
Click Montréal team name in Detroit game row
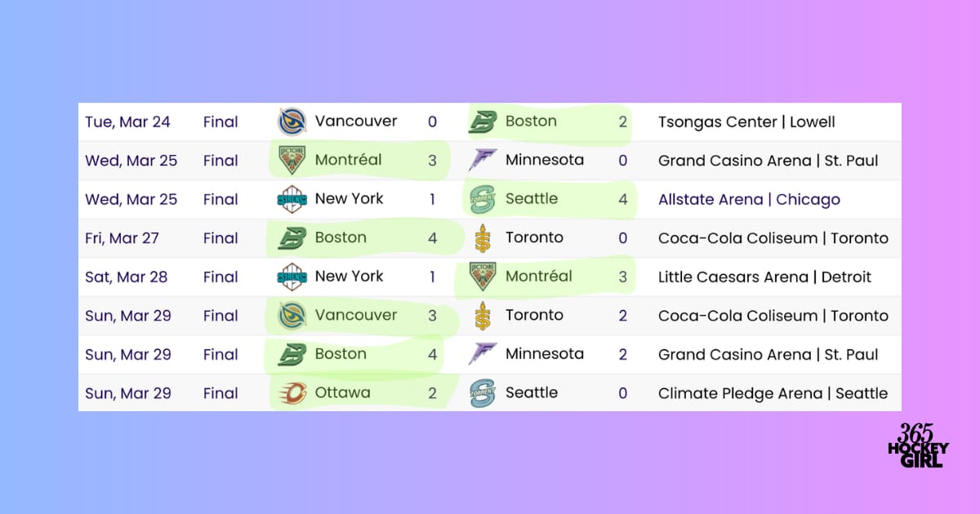[539, 277]
